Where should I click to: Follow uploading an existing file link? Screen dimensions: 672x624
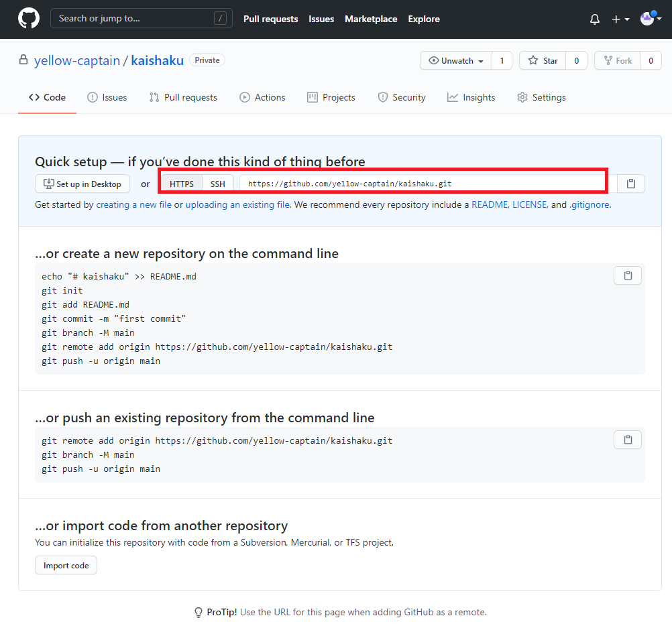click(x=237, y=204)
